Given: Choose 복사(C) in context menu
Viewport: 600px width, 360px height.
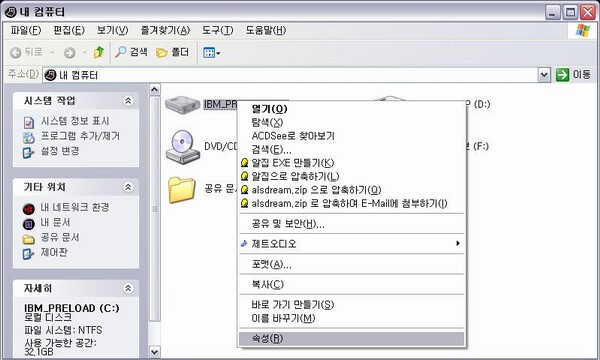Looking at the screenshot, I should click(x=351, y=285).
